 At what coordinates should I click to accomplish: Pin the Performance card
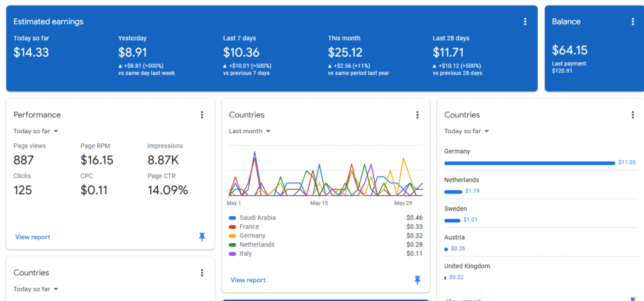(202, 237)
